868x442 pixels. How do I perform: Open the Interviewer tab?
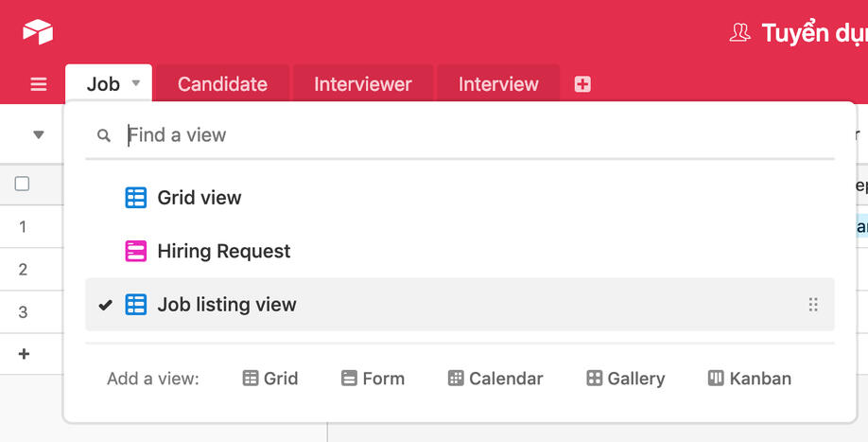point(363,84)
